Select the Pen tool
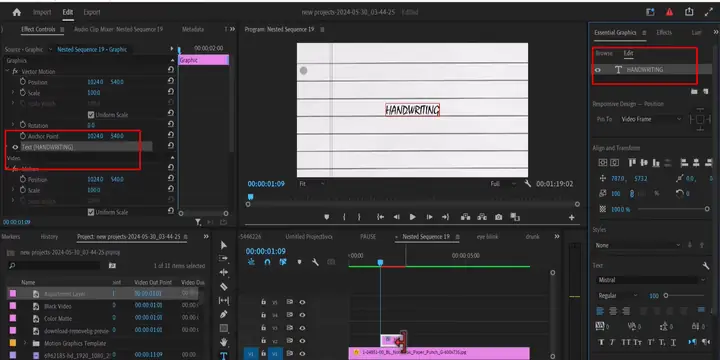The image size is (720, 360). pos(224,315)
